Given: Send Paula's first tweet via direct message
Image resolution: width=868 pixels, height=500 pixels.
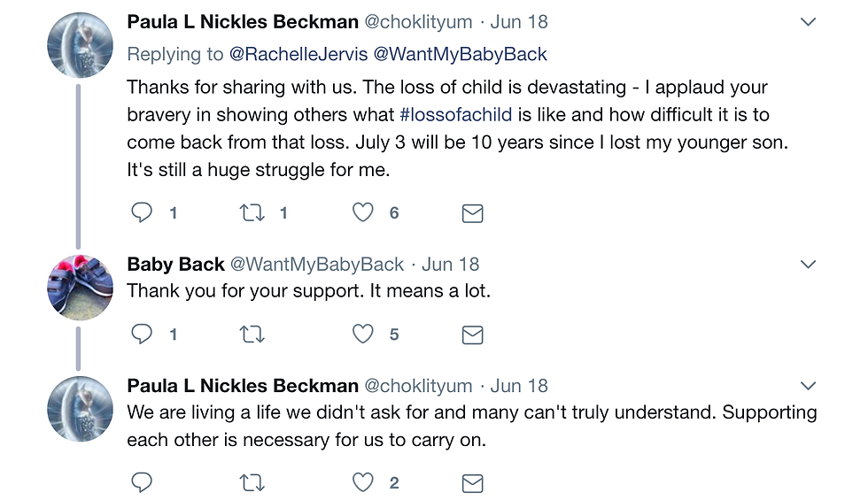Looking at the screenshot, I should [x=473, y=213].
